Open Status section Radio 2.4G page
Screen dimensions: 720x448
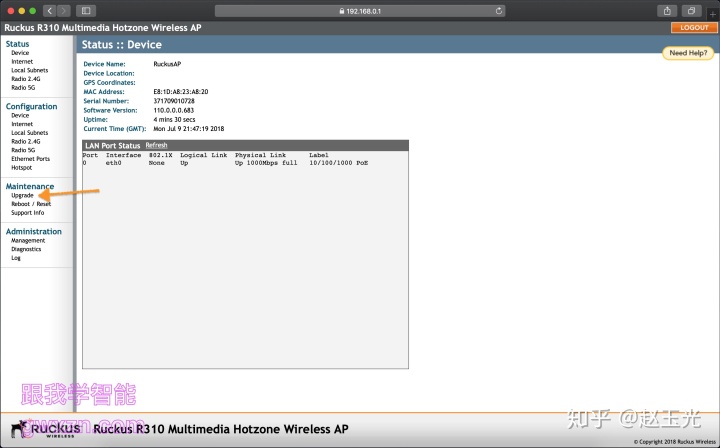click(26, 79)
